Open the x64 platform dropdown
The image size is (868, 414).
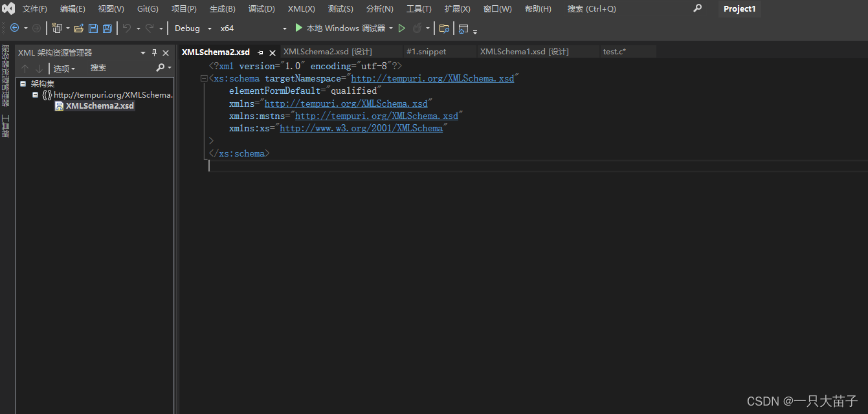[x=284, y=28]
